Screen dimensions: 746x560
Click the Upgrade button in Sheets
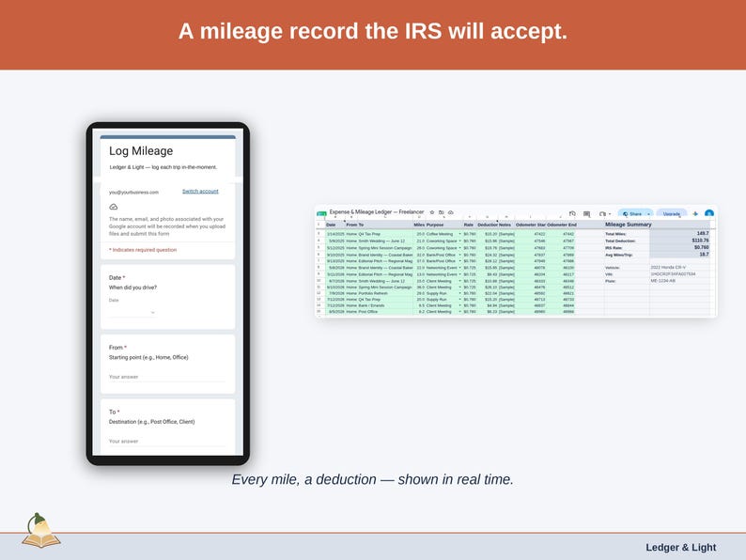(671, 214)
